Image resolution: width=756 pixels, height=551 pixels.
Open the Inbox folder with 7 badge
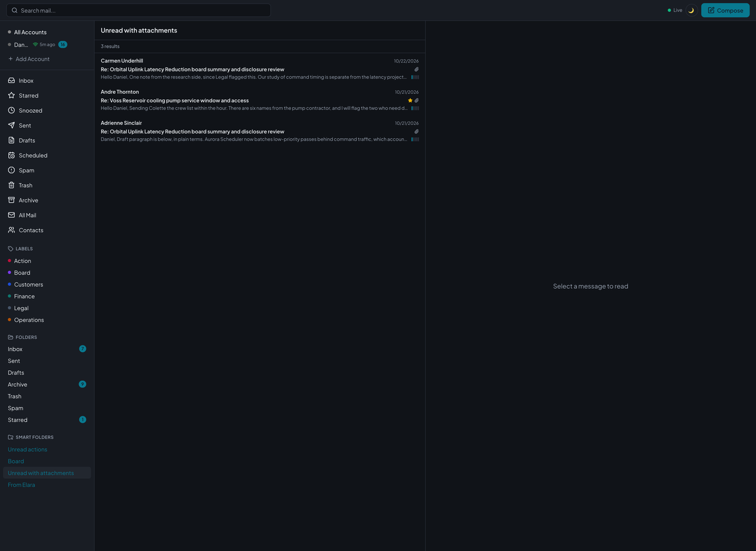47,349
